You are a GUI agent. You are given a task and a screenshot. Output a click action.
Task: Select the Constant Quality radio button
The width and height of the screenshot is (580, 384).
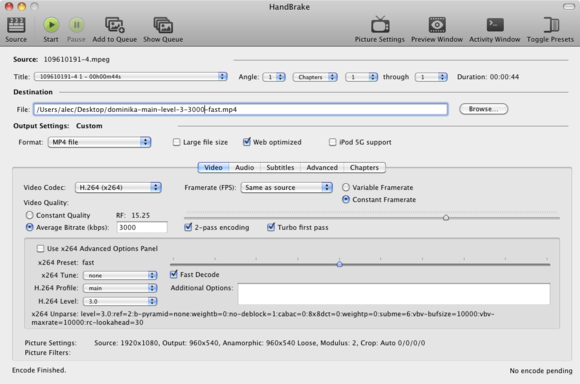(x=29, y=215)
